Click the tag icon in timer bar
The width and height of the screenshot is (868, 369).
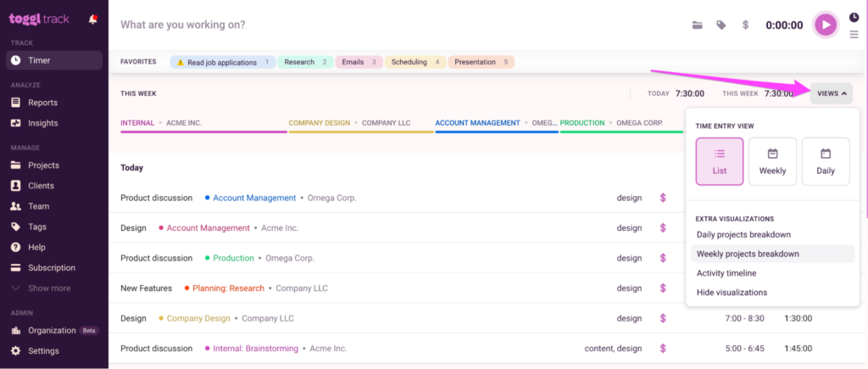(x=721, y=25)
